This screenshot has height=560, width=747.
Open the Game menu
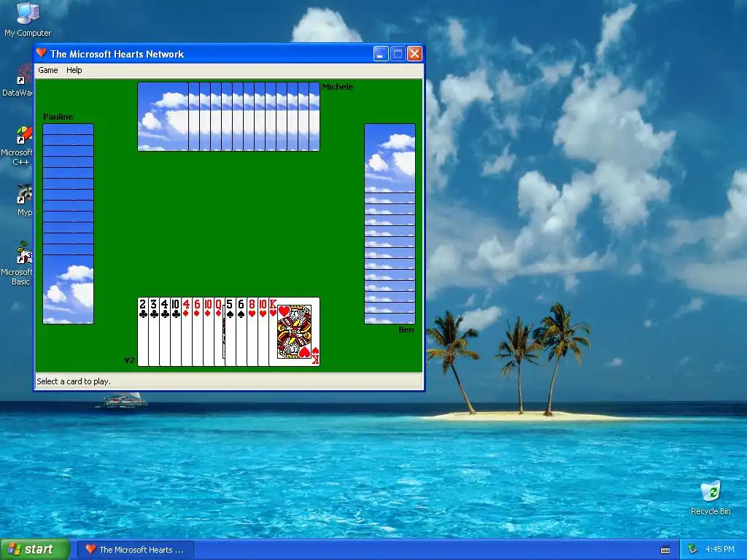coord(48,70)
